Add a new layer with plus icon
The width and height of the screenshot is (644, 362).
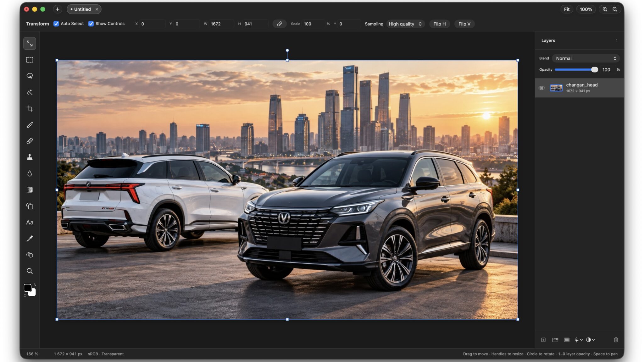click(543, 340)
